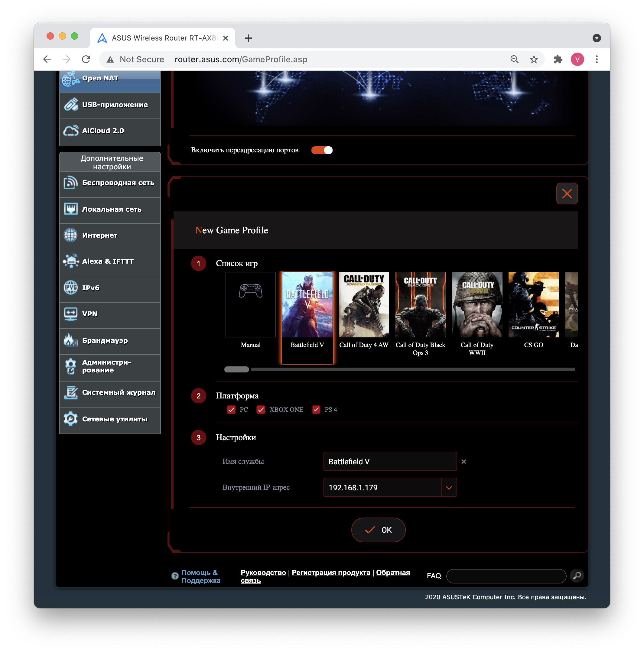Select the Call of Duty WWII thumbnail
This screenshot has height=653, width=644.
[x=477, y=305]
